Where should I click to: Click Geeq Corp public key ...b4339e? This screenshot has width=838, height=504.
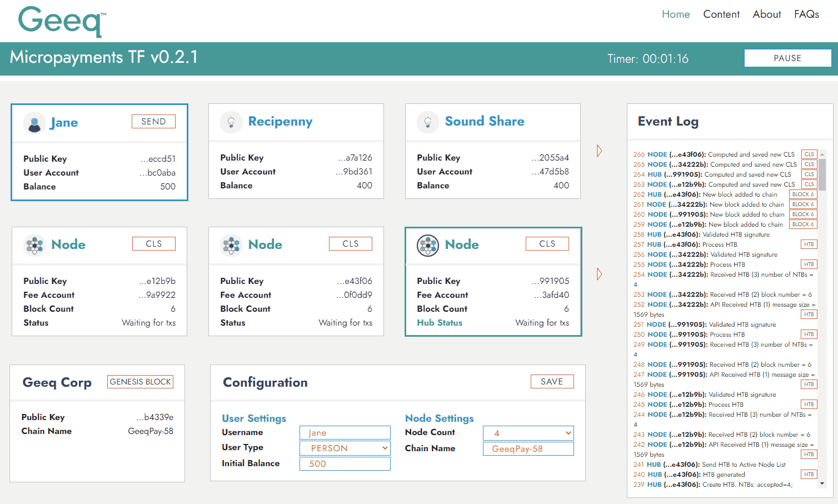coord(155,417)
